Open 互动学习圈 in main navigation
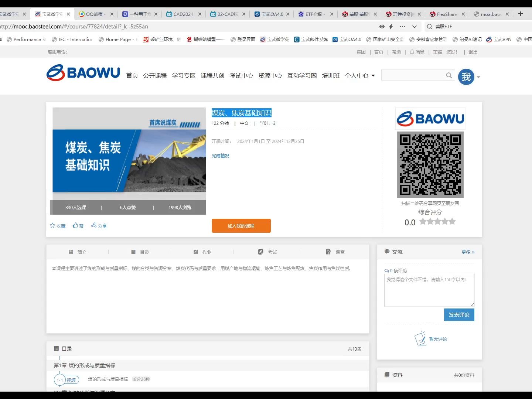This screenshot has height=399, width=532. pyautogui.click(x=302, y=75)
